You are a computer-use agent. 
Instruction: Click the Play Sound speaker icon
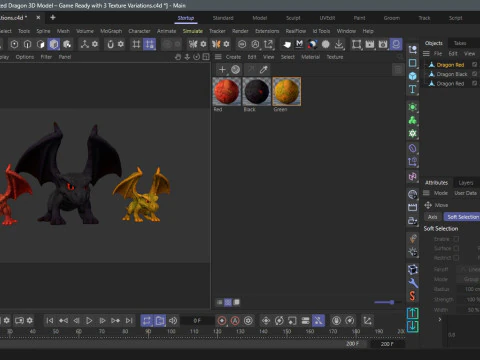[x=173, y=321]
